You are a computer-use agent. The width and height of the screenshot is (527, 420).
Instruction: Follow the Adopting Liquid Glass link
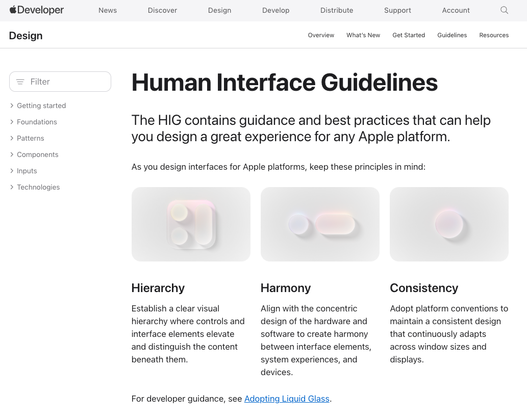click(x=287, y=399)
